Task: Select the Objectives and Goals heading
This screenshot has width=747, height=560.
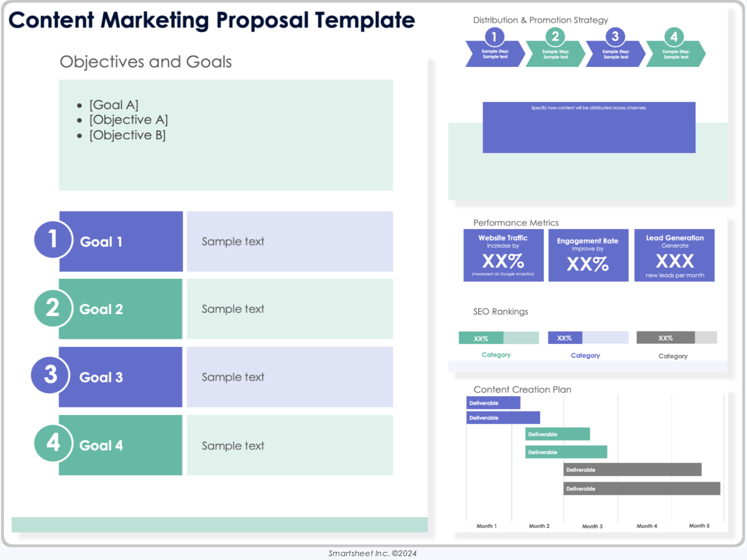Action: tap(146, 62)
